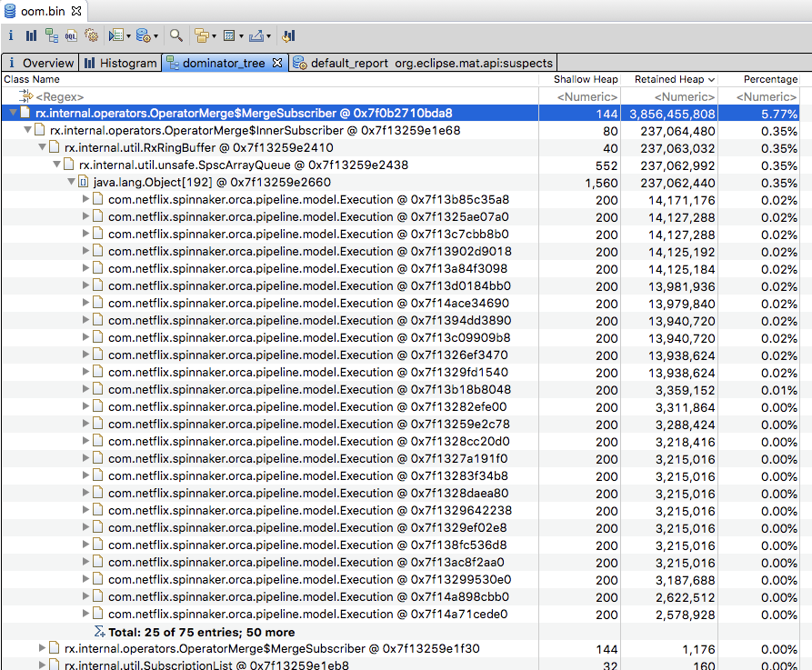Select the dominator tree toolbar icon

pos(52,35)
